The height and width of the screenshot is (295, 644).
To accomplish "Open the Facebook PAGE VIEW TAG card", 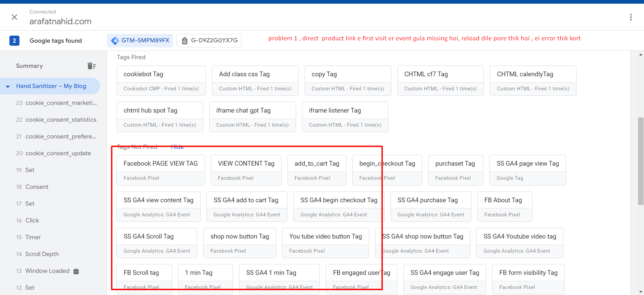I will click(x=161, y=170).
